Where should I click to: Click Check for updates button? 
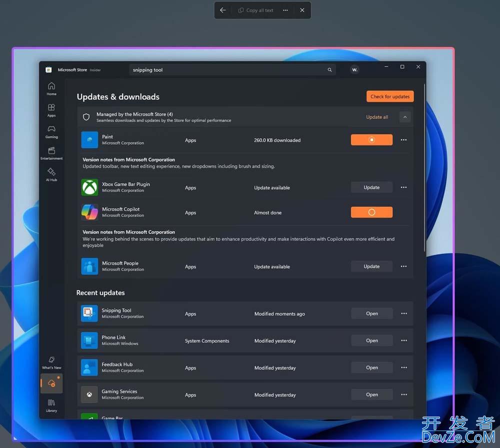[390, 96]
